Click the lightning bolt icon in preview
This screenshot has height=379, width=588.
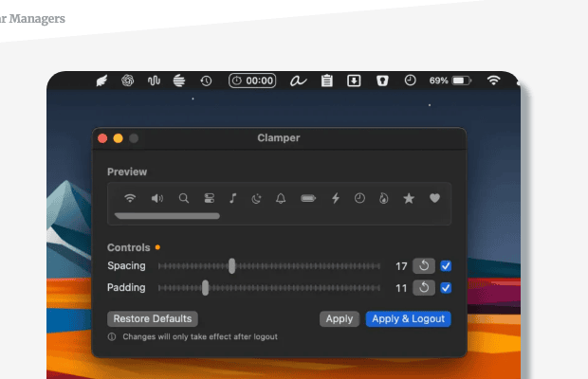tap(336, 198)
